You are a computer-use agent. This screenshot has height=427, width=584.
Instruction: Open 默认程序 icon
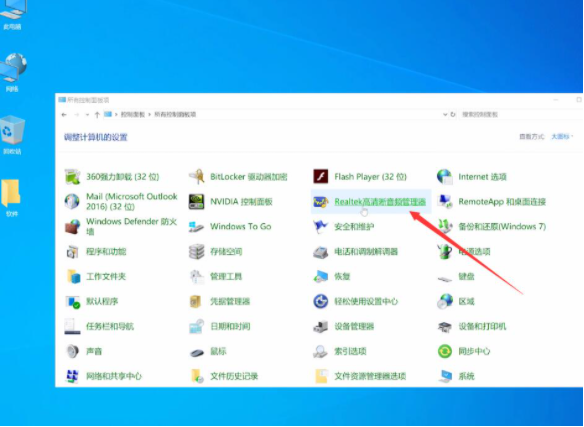[x=72, y=301]
